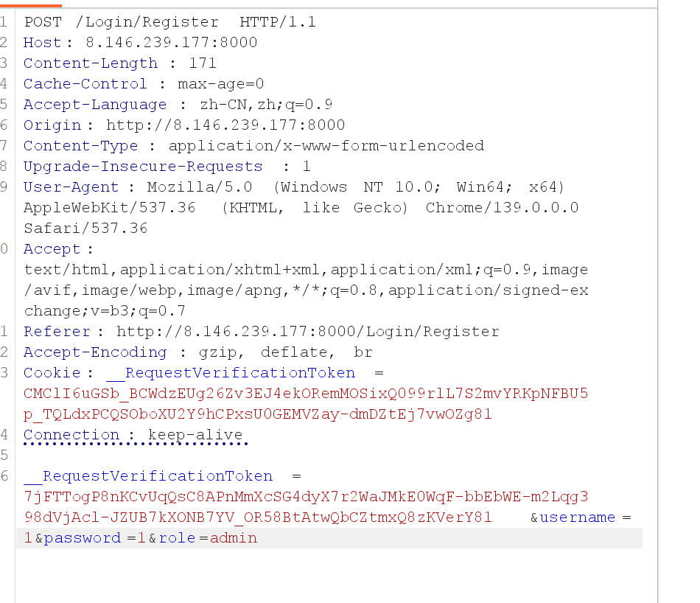The image size is (700, 603).
Task: Click the POST method on request line
Action: coord(43,22)
